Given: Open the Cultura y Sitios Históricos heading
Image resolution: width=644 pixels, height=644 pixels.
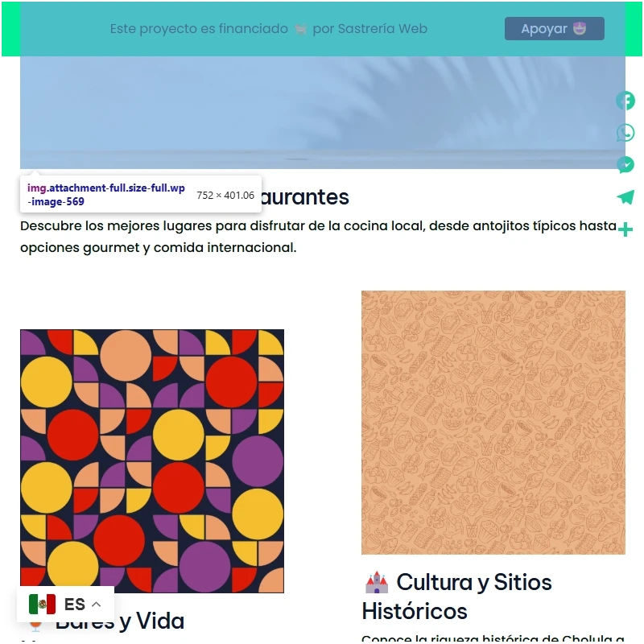Looking at the screenshot, I should click(456, 597).
